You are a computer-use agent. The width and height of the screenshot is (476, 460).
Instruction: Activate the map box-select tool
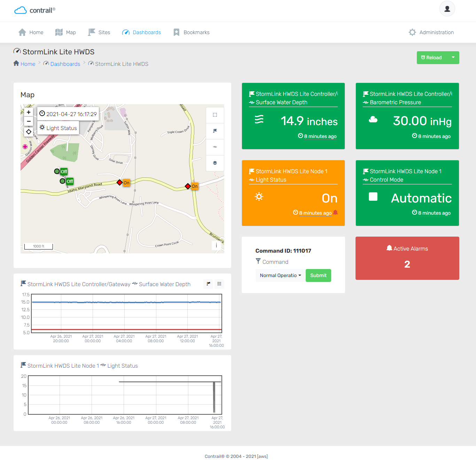click(x=215, y=115)
